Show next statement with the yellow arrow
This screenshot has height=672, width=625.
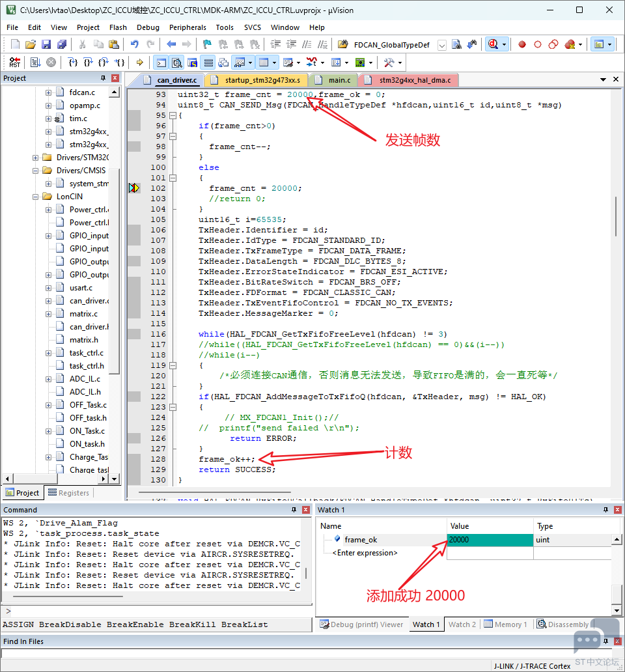pyautogui.click(x=140, y=63)
